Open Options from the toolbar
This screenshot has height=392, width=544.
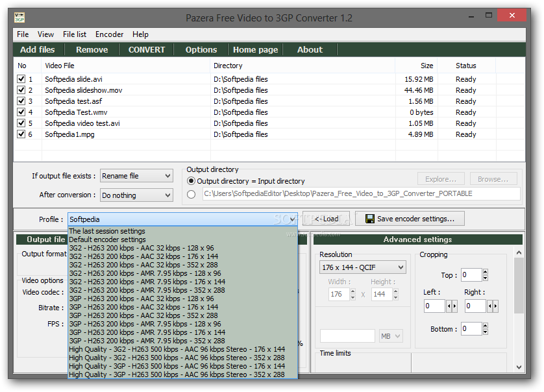[201, 49]
